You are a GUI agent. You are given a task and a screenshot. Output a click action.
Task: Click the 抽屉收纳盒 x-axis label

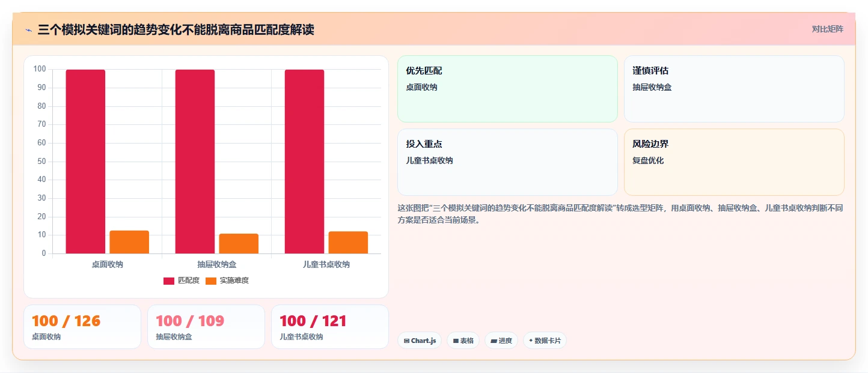tap(217, 264)
